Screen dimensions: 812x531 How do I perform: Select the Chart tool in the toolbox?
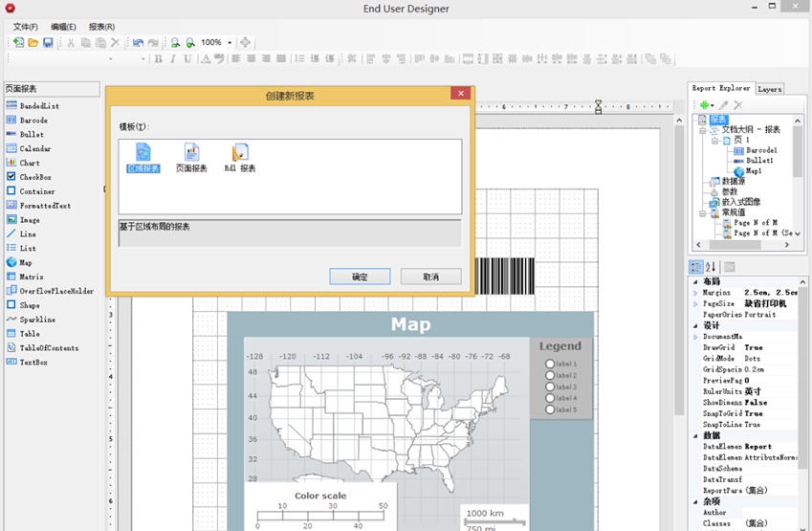coord(29,163)
